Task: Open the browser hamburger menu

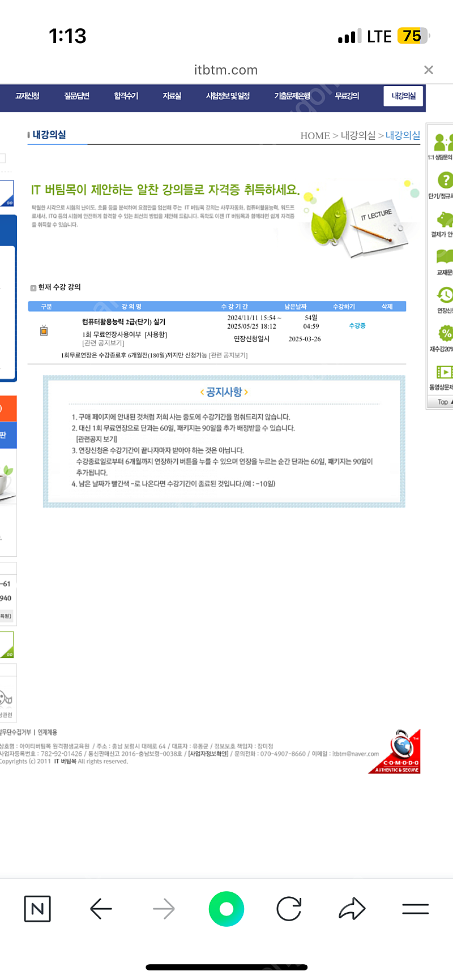Action: 415,909
